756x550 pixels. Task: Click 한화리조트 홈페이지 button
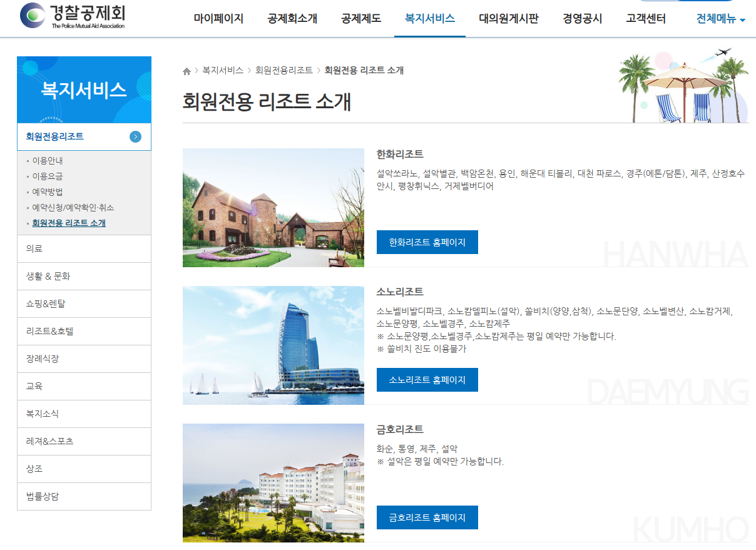tap(427, 242)
